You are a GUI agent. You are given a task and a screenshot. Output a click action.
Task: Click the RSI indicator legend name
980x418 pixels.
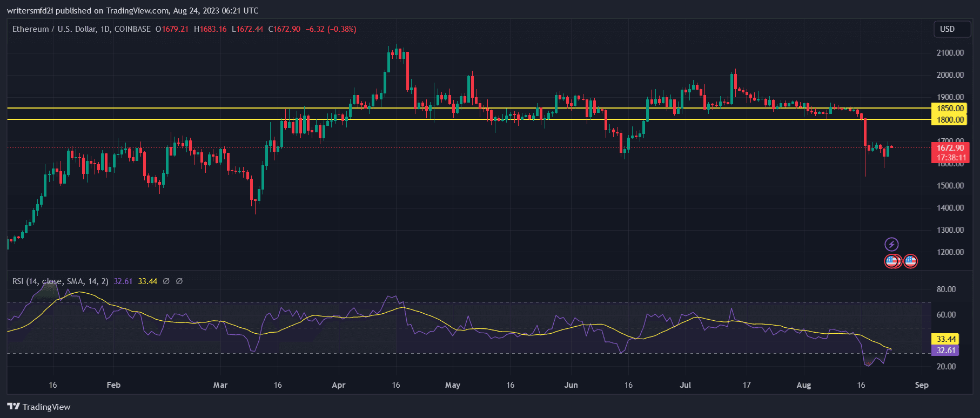click(60, 281)
